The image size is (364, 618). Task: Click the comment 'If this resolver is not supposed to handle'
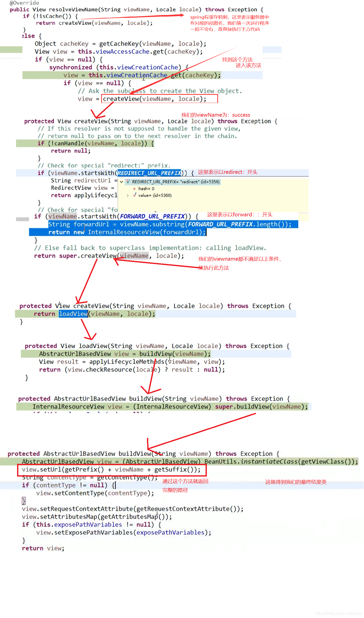point(139,129)
